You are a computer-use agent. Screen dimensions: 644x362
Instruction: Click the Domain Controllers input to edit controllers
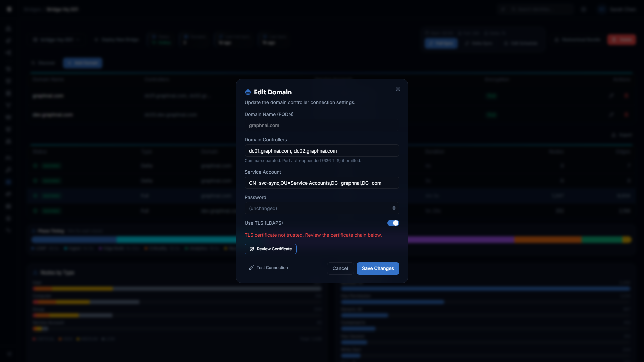(321, 150)
